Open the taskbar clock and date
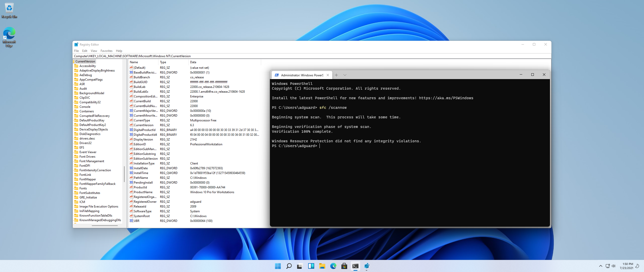The width and height of the screenshot is (644, 272). click(x=626, y=266)
